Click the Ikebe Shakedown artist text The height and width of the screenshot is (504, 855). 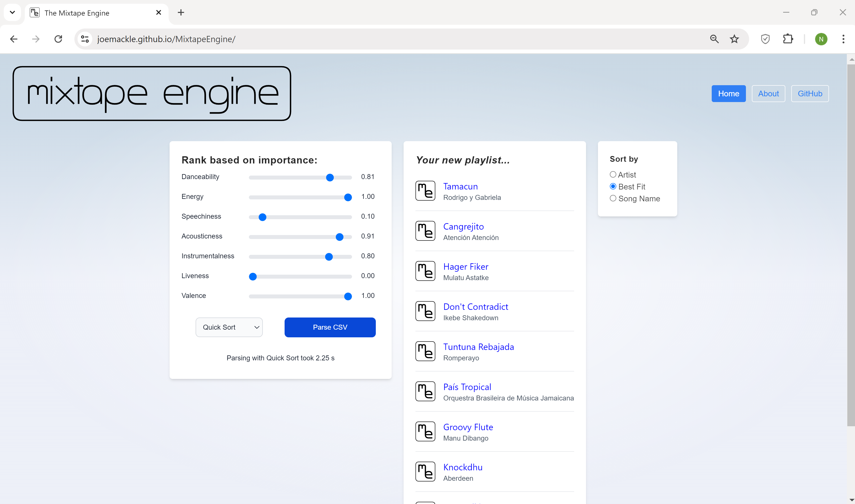click(x=471, y=318)
